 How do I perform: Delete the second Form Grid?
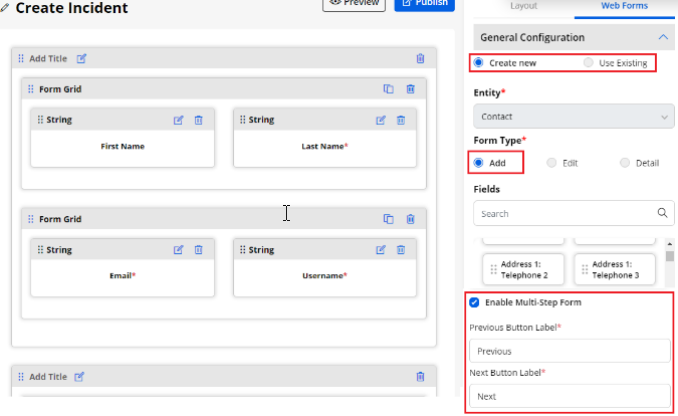[x=410, y=219]
